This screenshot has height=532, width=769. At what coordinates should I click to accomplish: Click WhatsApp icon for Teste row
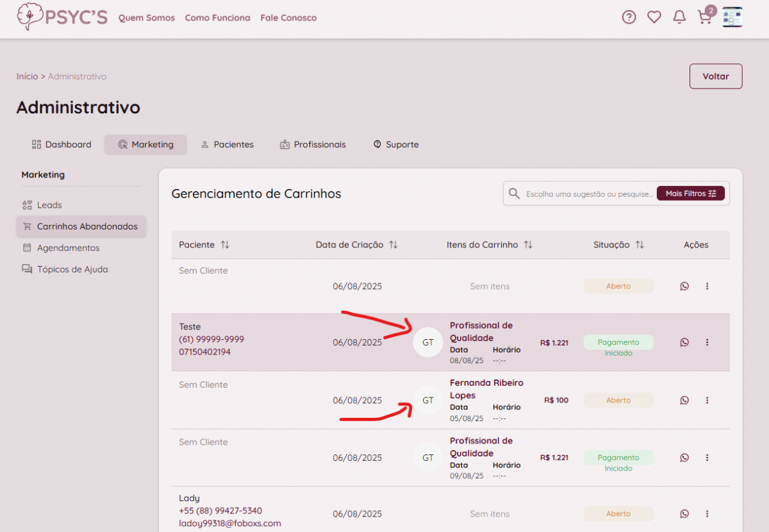tap(684, 342)
